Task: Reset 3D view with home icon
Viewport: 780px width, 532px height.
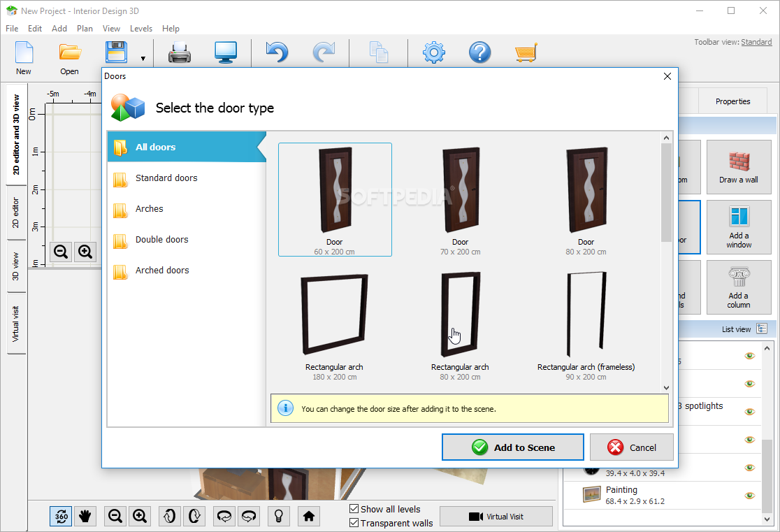Action: (x=309, y=516)
